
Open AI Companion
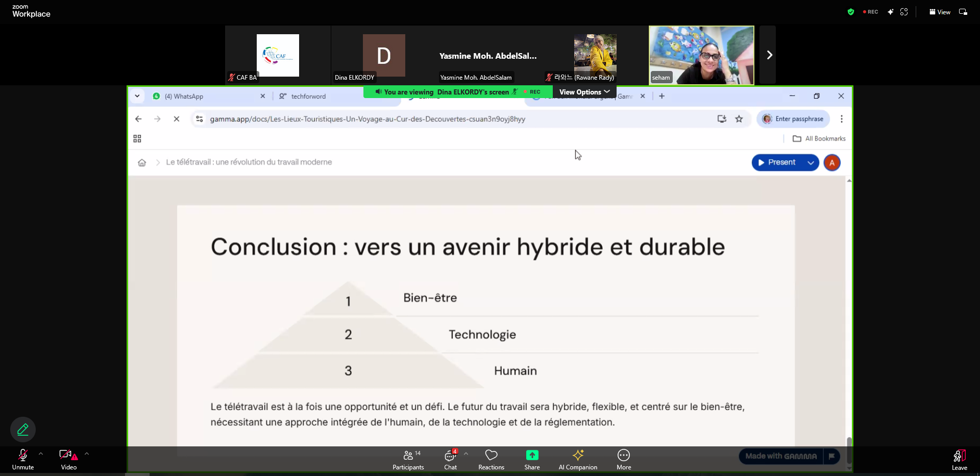(x=578, y=459)
